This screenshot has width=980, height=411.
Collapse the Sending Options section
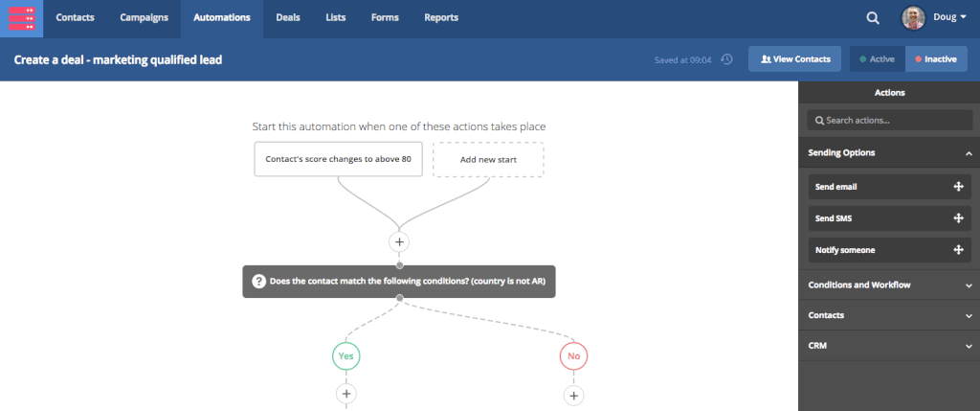[968, 153]
